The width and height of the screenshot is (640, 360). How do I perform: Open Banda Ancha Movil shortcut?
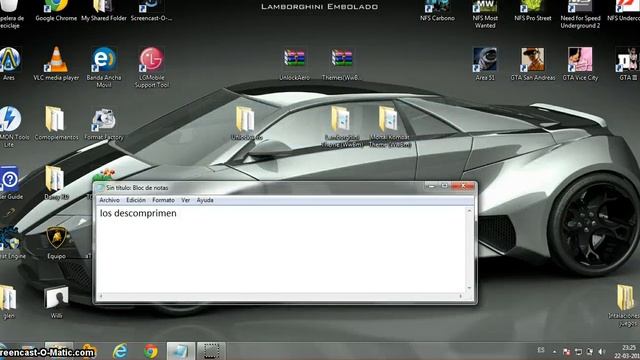coord(104,67)
